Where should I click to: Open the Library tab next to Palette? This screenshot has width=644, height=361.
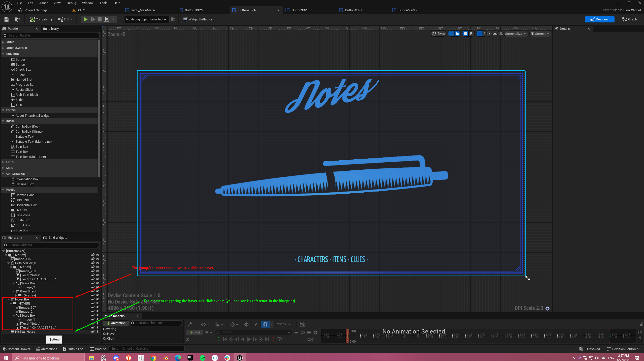pyautogui.click(x=51, y=28)
